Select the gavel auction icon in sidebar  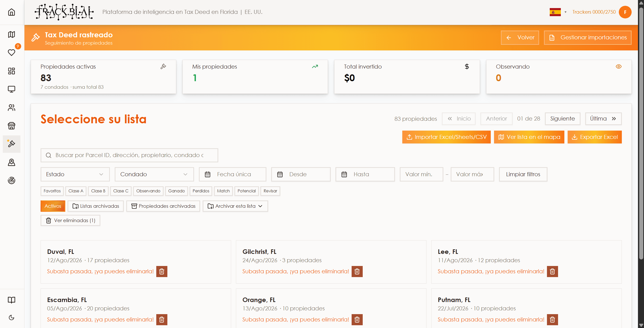click(12, 144)
